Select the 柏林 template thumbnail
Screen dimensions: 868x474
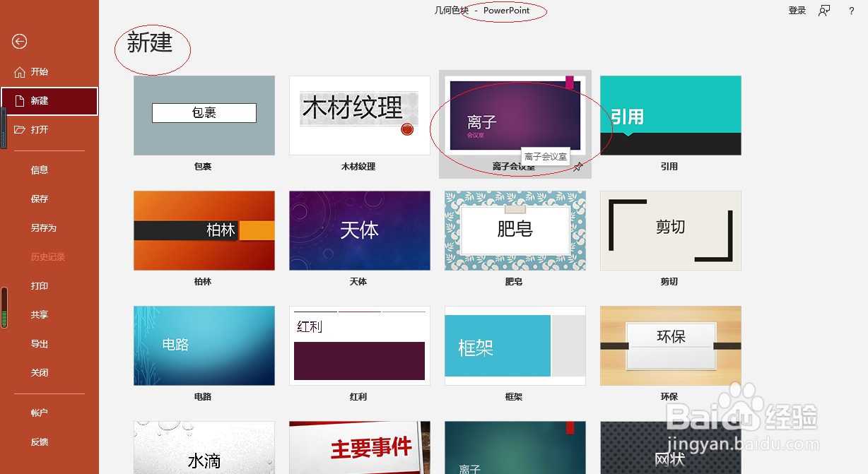coord(204,230)
